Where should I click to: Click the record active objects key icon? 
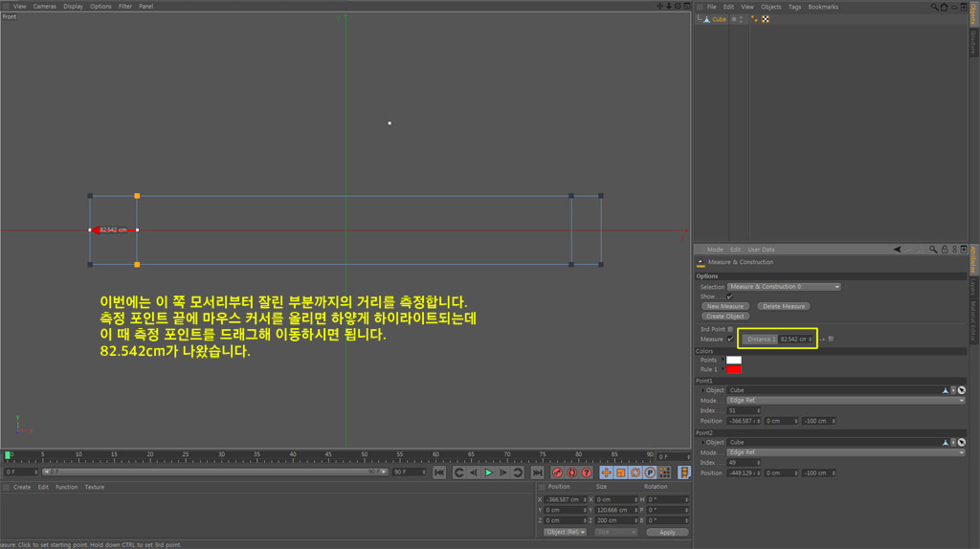557,472
